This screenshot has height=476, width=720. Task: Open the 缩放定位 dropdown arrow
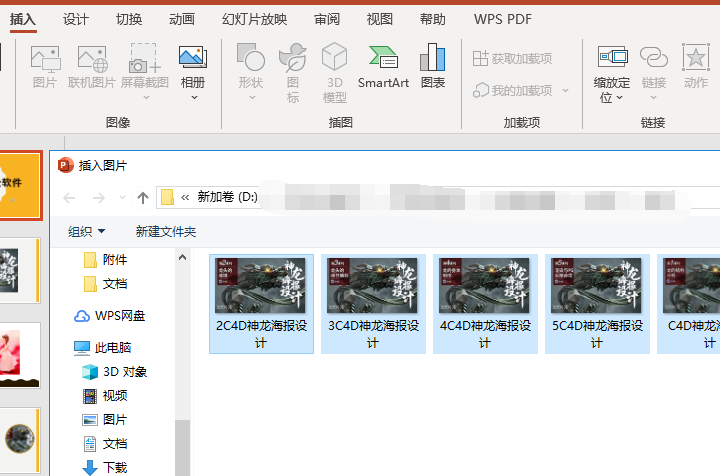click(x=620, y=98)
